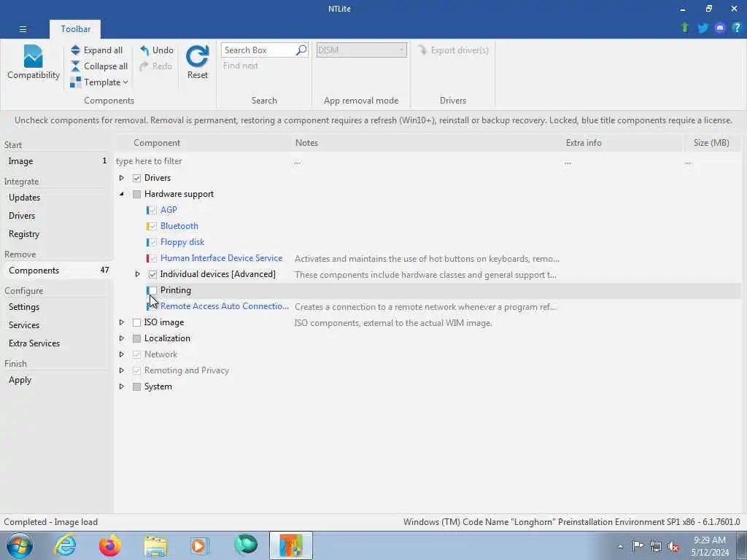The height and width of the screenshot is (560, 747).
Task: Click the Action Center flag icon
Action: click(638, 545)
